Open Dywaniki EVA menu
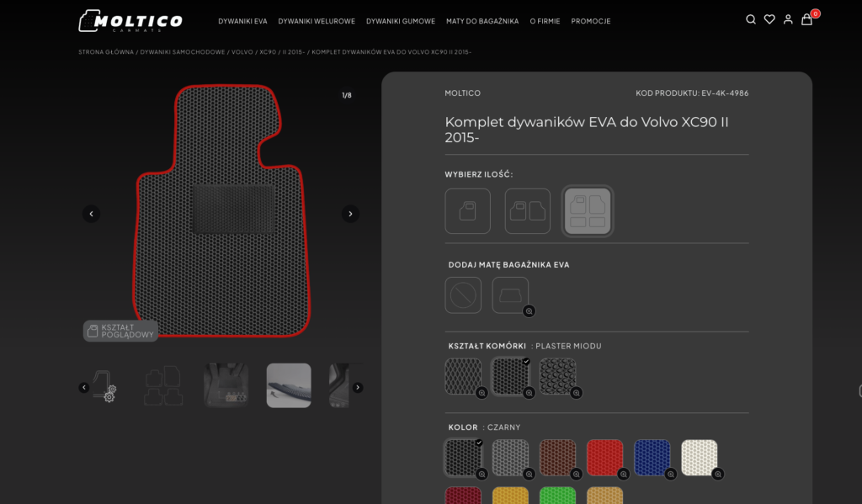 (242, 21)
